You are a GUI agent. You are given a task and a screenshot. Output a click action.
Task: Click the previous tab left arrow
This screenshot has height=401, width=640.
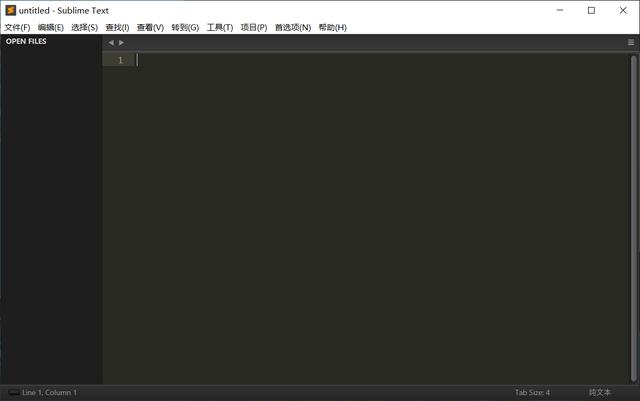(x=111, y=43)
